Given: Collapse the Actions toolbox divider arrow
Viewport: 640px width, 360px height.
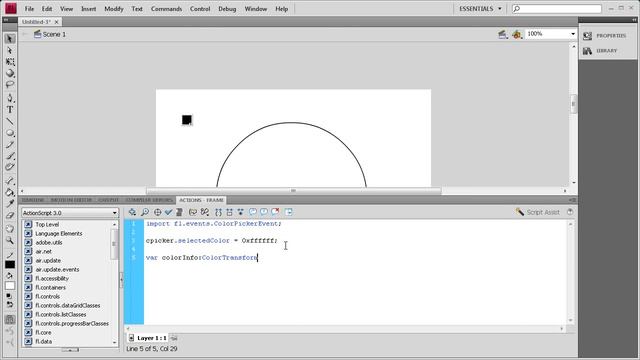Looking at the screenshot, I should 121,280.
